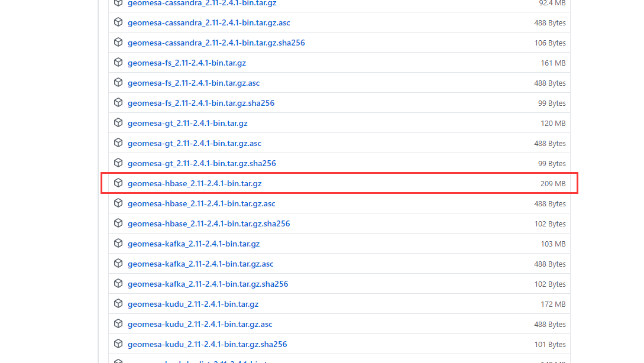644x363 pixels.
Task: Click package icon next to geomesa-kudu_2.11-2.4.1-bin.tar.gz
Action: (x=118, y=304)
